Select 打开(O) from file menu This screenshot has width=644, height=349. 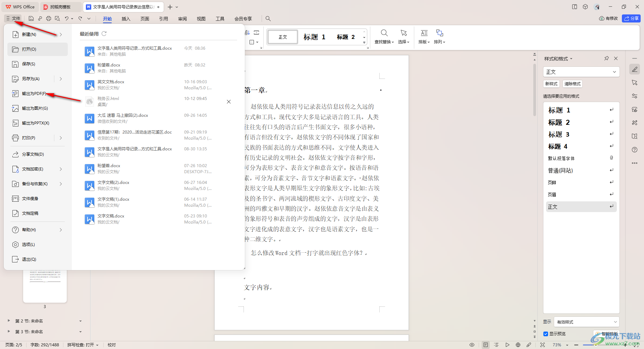coord(38,49)
